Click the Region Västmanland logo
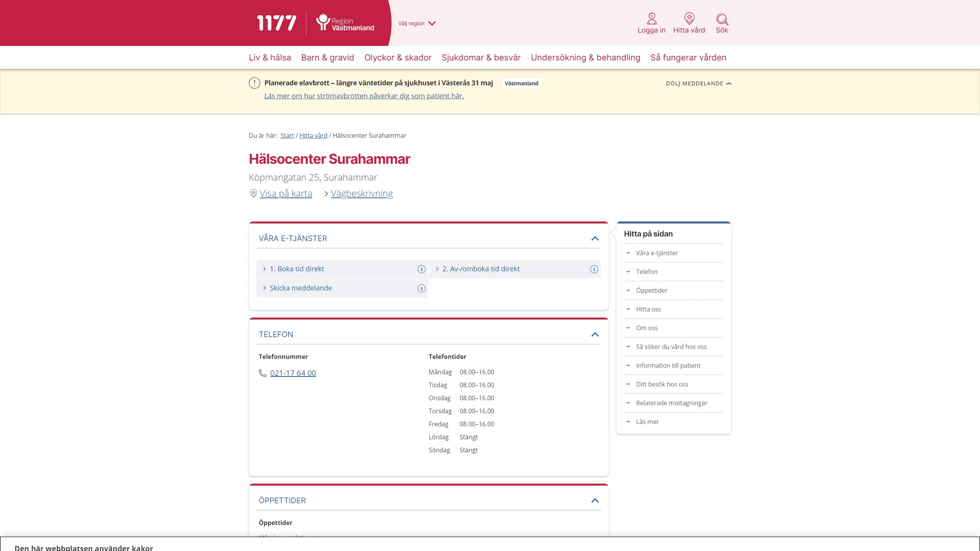980x551 pixels. [345, 23]
